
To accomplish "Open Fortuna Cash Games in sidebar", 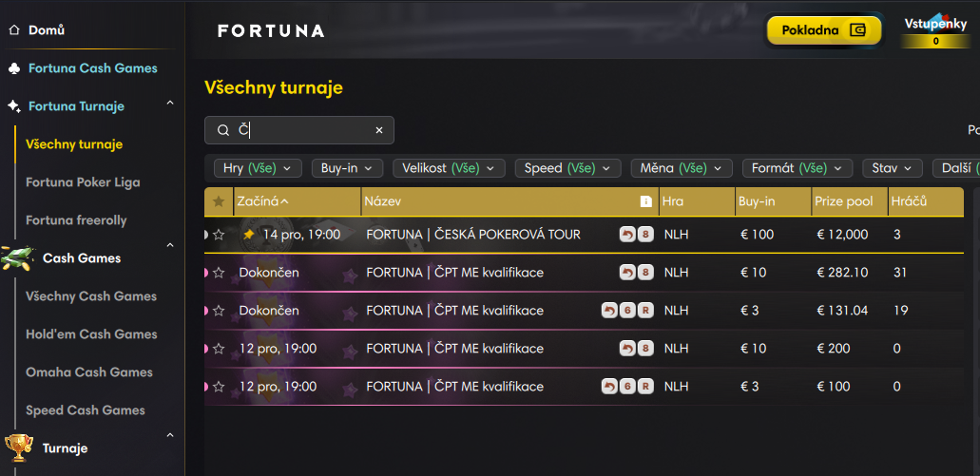I will point(92,68).
